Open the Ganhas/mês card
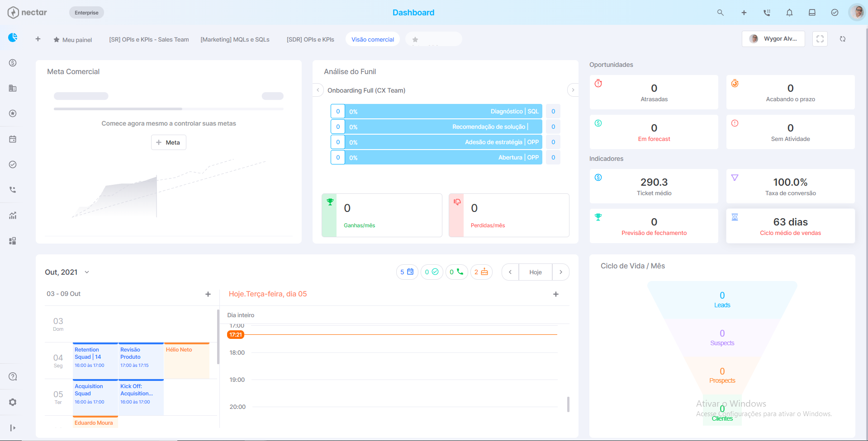 382,215
